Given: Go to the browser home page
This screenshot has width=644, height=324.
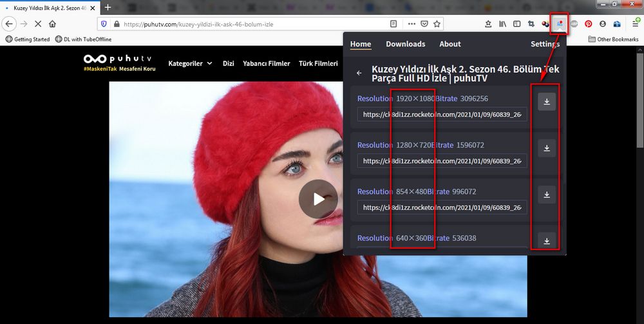Looking at the screenshot, I should tap(52, 24).
